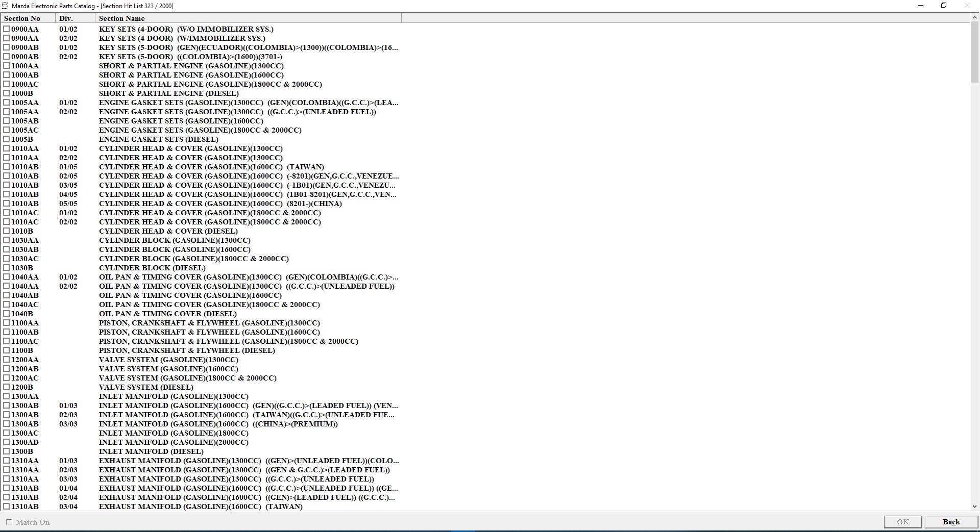Check the 1200AA VALVE SYSTEM (1300CC) checkbox

click(6, 360)
